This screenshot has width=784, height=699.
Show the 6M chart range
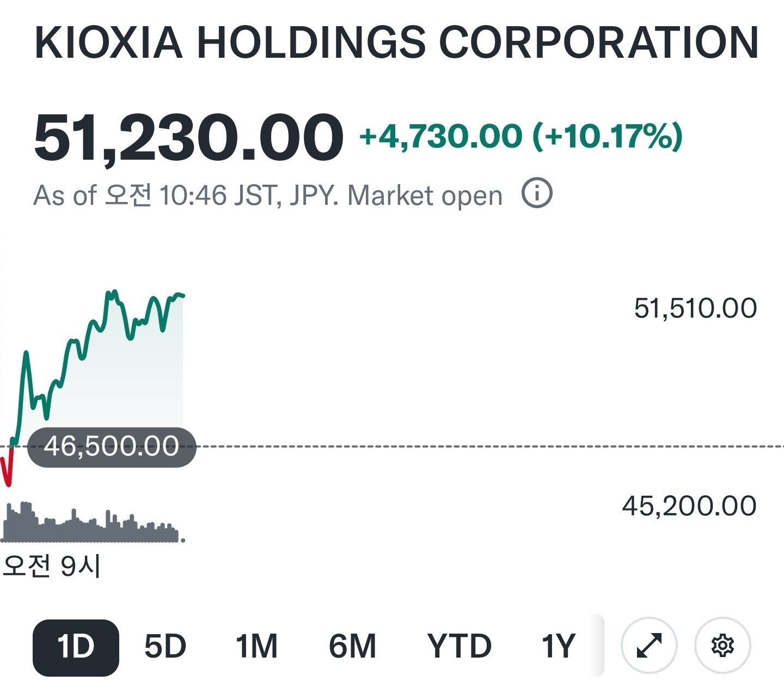[x=352, y=647]
